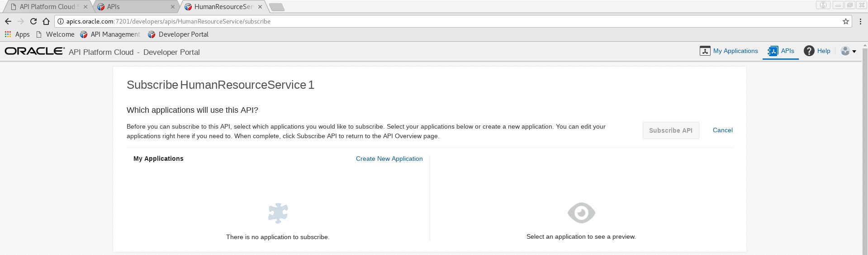Open the Developer Portal bookmark

tap(178, 34)
